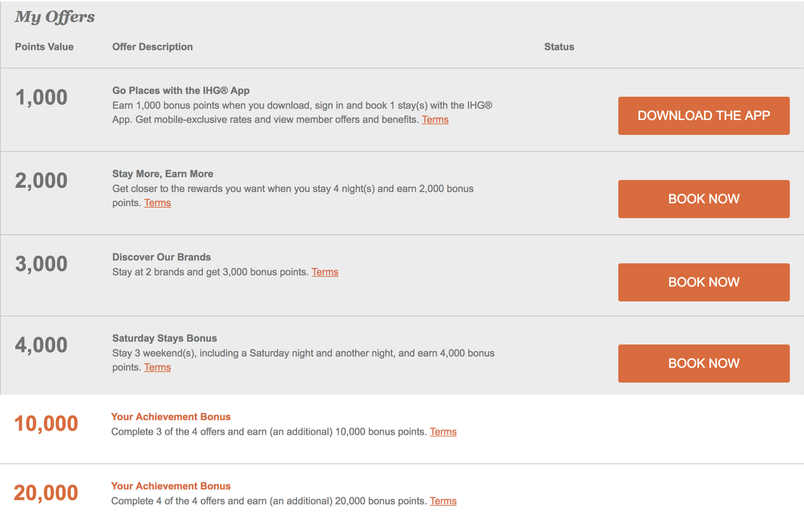804x532 pixels.
Task: Select the 'Points Value' column header
Action: (x=44, y=47)
